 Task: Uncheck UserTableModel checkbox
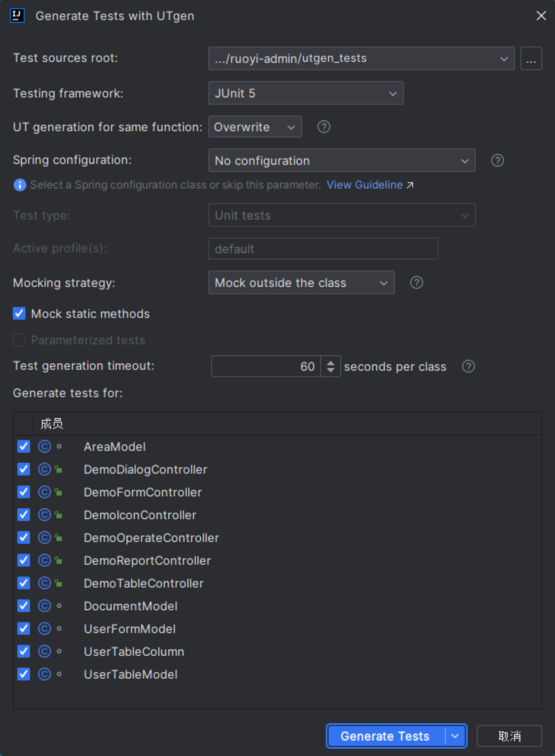pos(24,674)
